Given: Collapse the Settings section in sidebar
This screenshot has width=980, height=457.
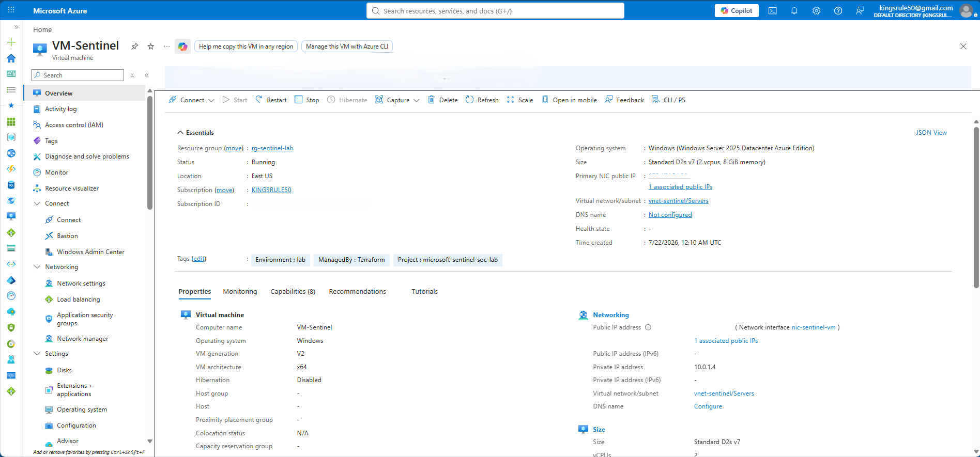Looking at the screenshot, I should [37, 354].
